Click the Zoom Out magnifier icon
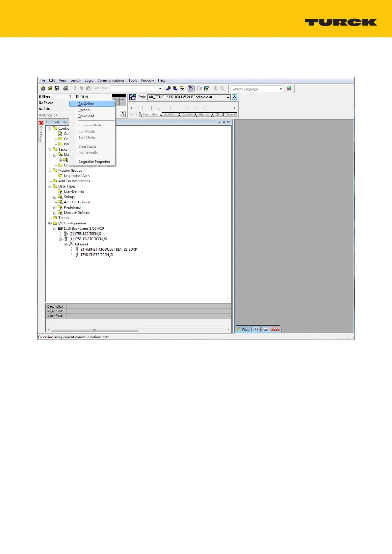This screenshot has height=554, width=392. click(223, 88)
